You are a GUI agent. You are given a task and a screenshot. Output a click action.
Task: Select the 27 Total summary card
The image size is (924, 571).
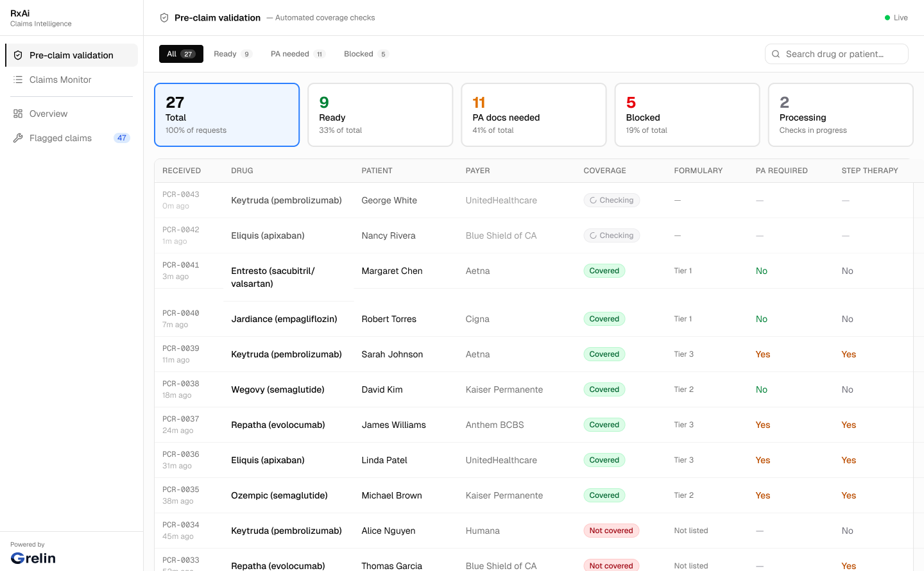tap(227, 115)
